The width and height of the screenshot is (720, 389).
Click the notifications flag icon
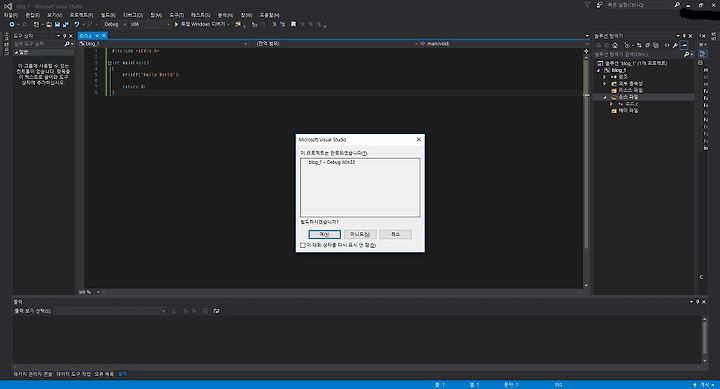pos(587,5)
